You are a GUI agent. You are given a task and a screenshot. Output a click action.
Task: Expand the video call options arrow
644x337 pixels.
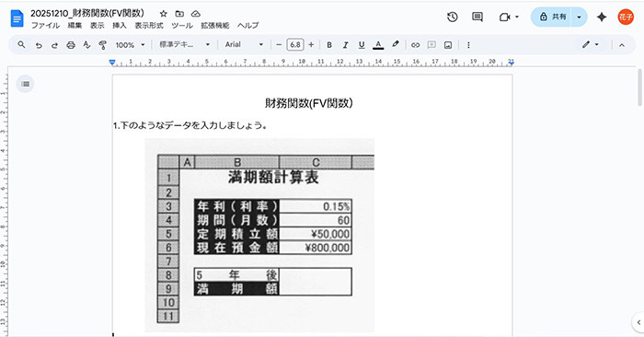pos(517,17)
